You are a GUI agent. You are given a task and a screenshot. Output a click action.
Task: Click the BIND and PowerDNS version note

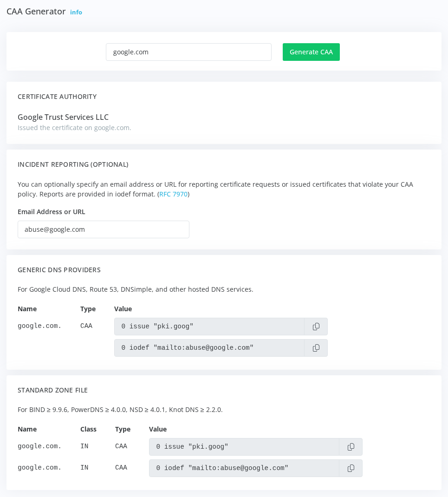click(120, 410)
